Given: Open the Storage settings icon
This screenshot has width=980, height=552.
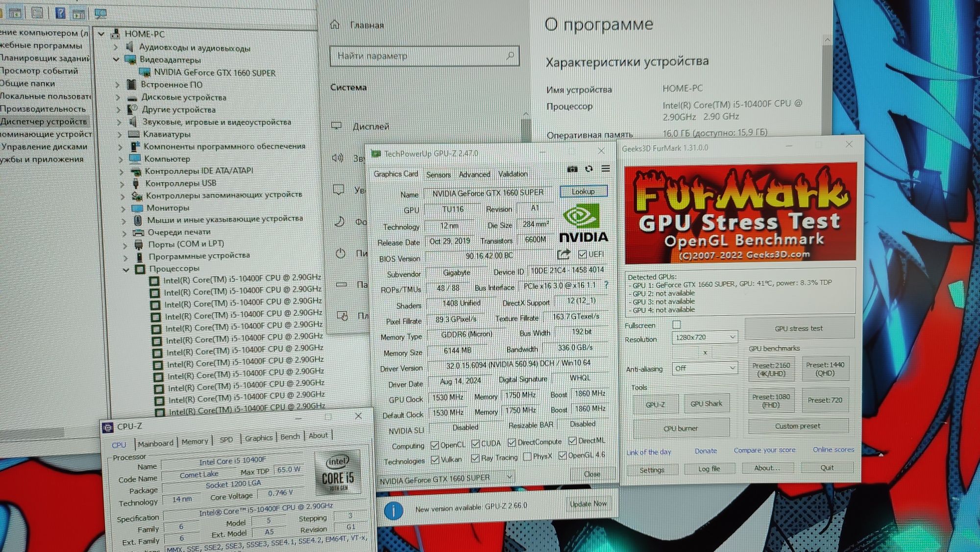Looking at the screenshot, I should (342, 284).
